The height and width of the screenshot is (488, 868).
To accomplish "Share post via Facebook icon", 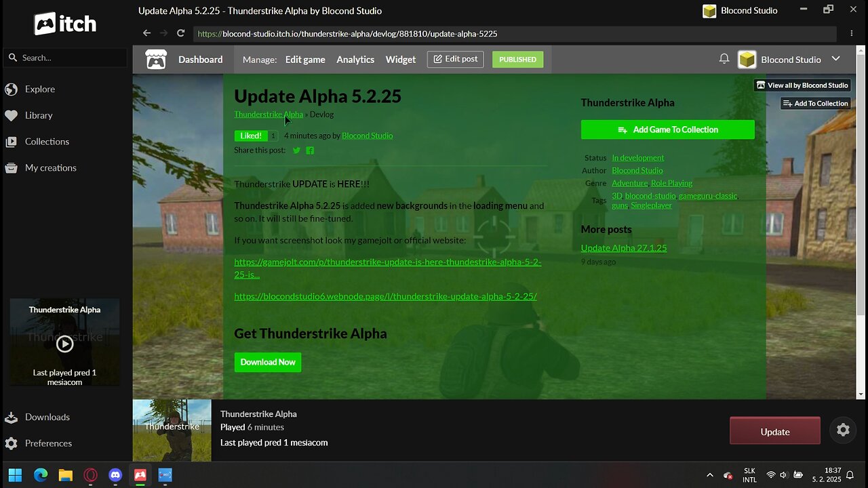I will [x=310, y=150].
